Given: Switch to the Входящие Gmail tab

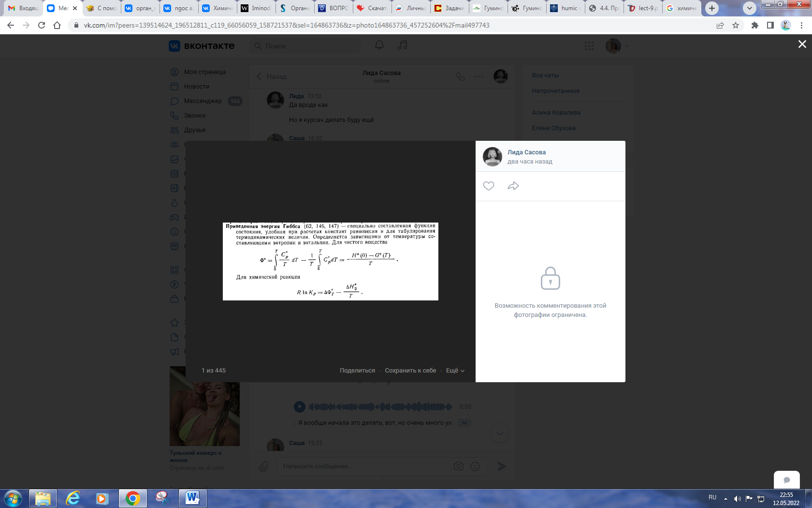Looking at the screenshot, I should 23,8.
